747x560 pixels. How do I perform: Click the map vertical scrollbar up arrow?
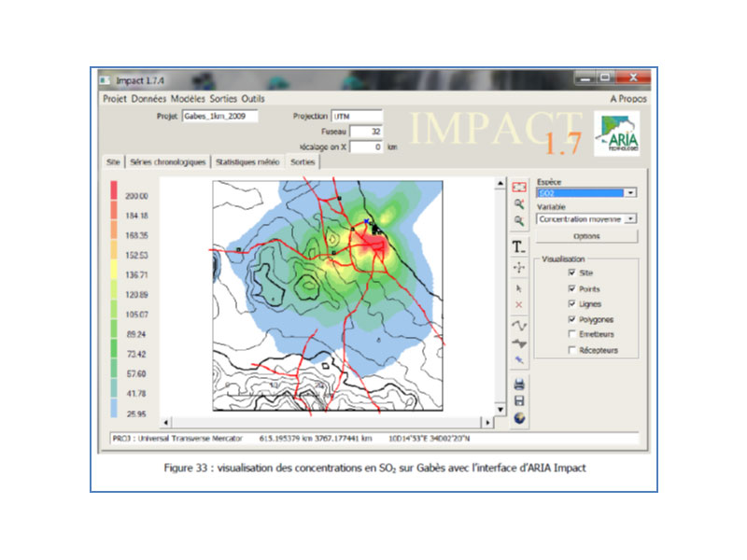pos(500,183)
